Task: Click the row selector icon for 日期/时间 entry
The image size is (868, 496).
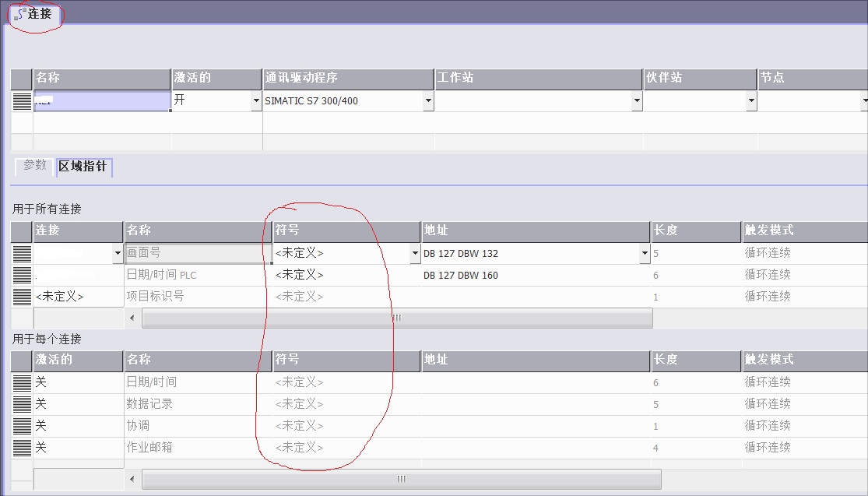Action: tap(21, 382)
